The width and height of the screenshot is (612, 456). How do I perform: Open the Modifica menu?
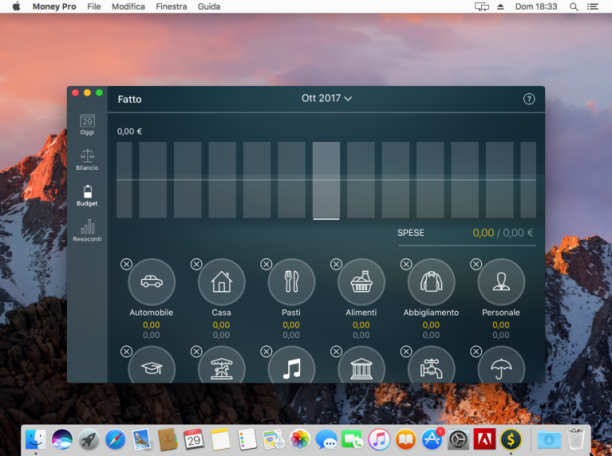[128, 7]
